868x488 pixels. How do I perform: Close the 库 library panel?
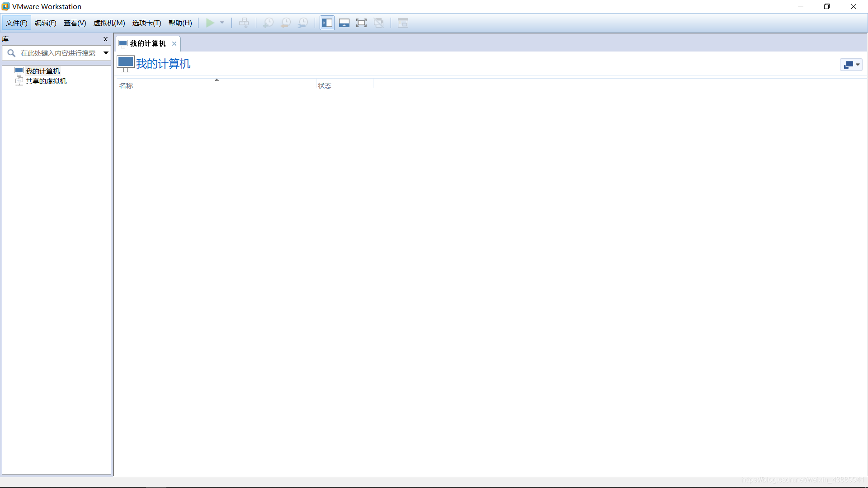(105, 39)
